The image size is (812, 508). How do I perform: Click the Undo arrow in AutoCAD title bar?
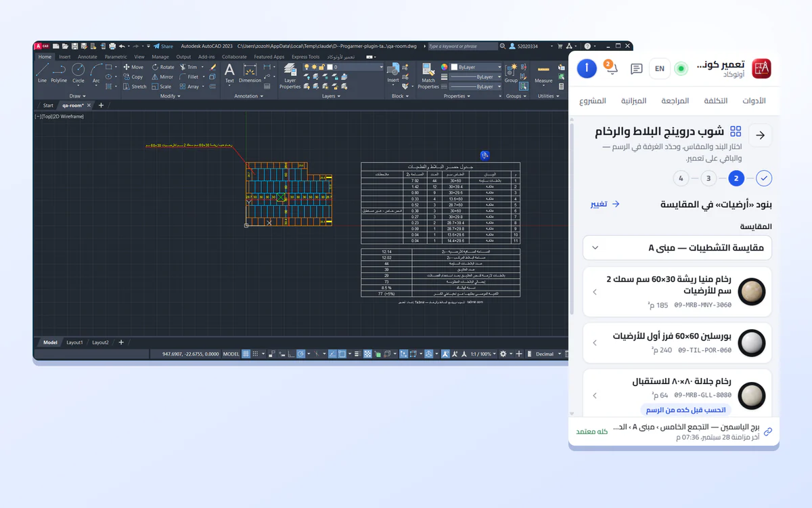[x=122, y=46]
